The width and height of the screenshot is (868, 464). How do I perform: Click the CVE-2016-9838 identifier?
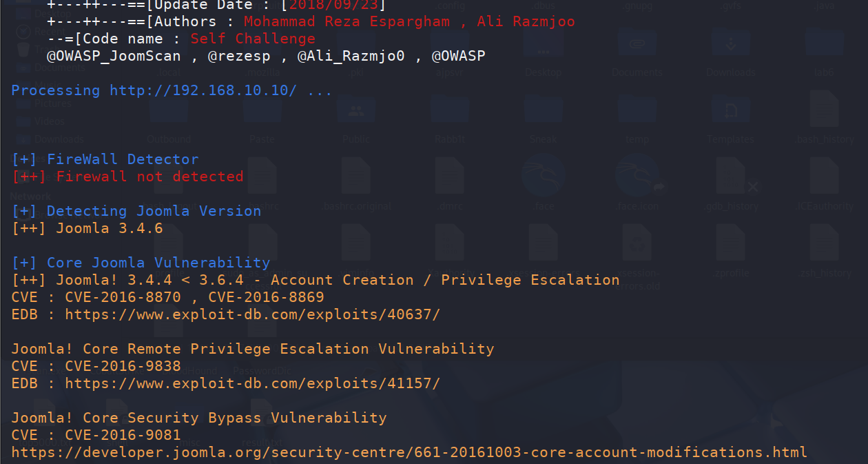tap(123, 366)
